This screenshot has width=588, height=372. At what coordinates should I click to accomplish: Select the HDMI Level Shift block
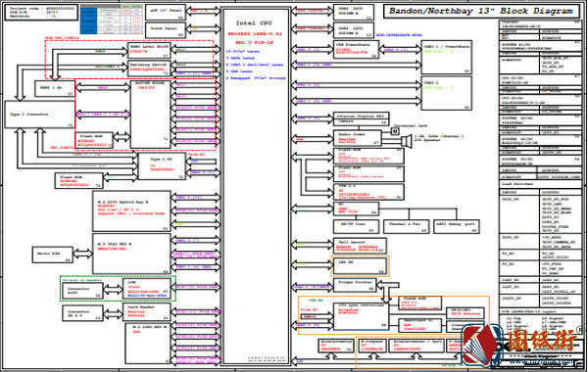(x=149, y=50)
